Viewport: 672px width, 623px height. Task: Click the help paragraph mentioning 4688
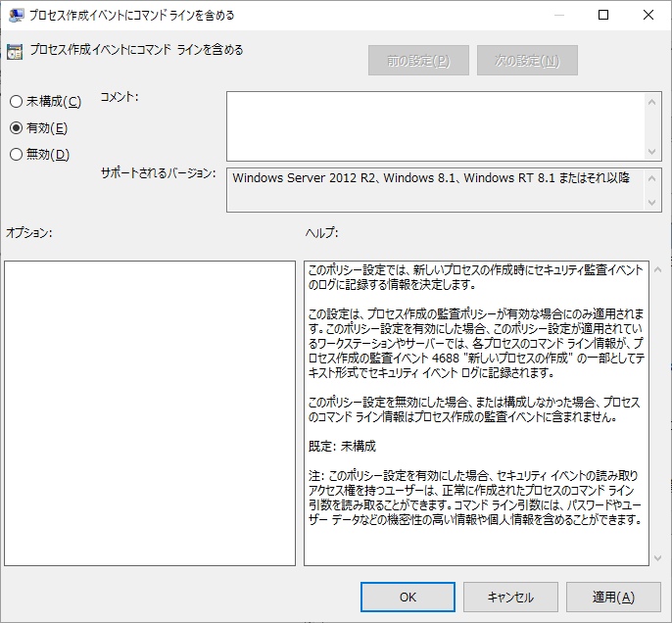tap(476, 343)
